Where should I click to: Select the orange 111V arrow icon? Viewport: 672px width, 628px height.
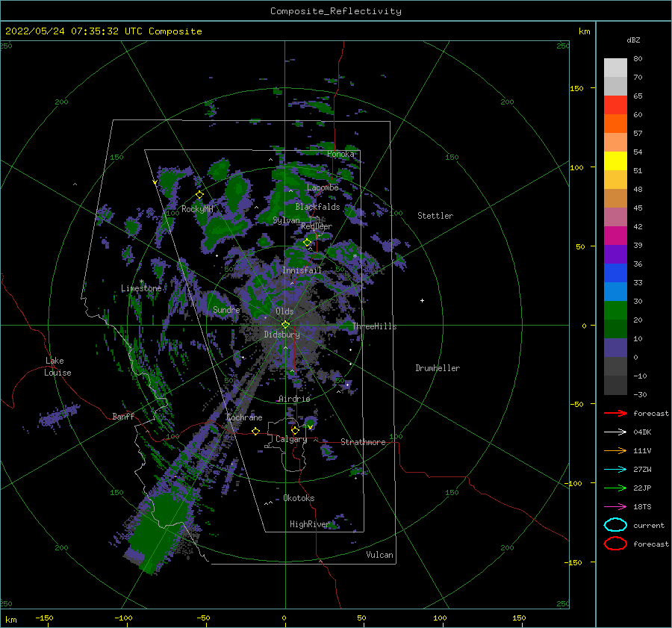pos(615,450)
